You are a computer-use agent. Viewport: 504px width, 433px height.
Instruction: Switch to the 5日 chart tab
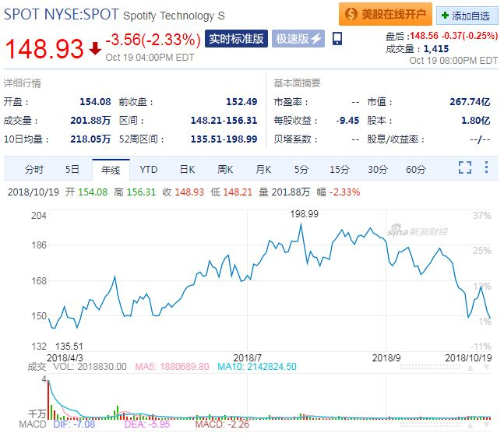tap(72, 169)
